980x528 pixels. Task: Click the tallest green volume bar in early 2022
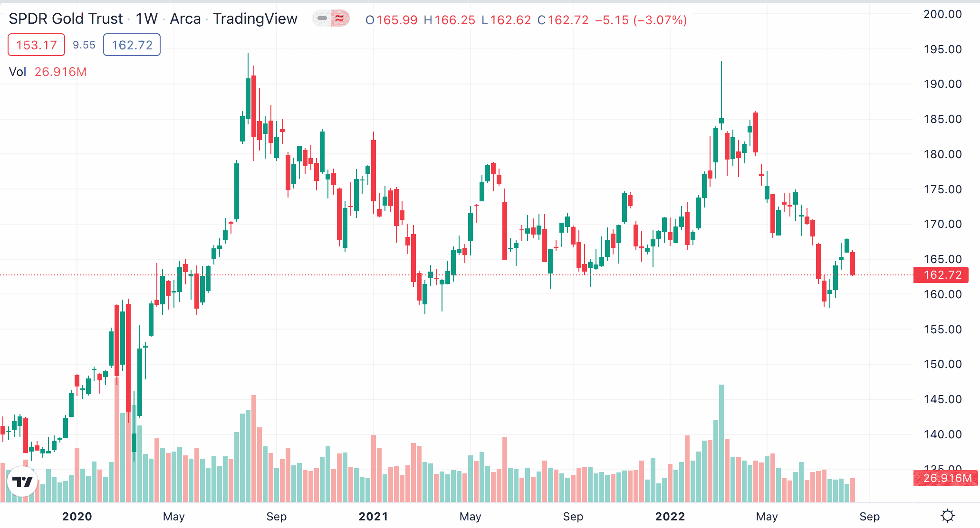pyautogui.click(x=721, y=443)
